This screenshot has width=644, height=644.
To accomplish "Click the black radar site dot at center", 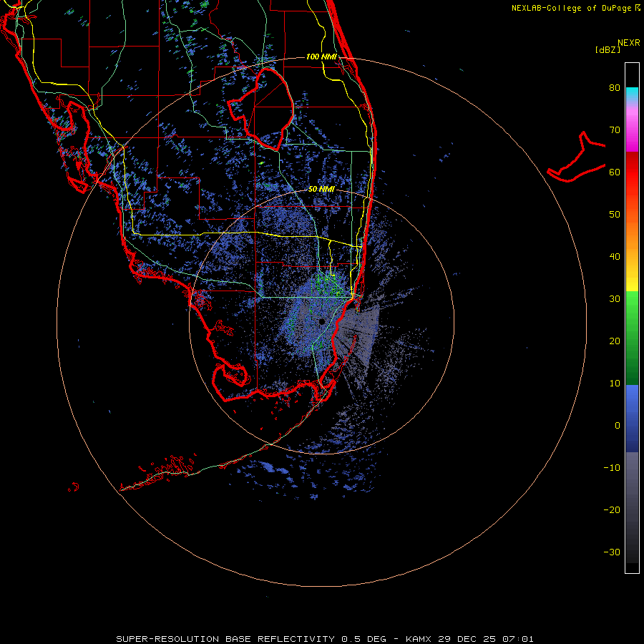I will [x=321, y=321].
